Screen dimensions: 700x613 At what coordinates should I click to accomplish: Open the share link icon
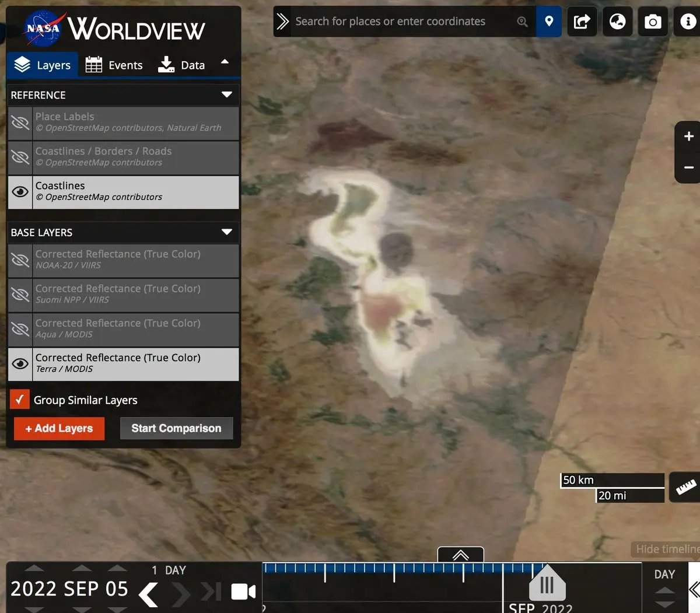582,22
